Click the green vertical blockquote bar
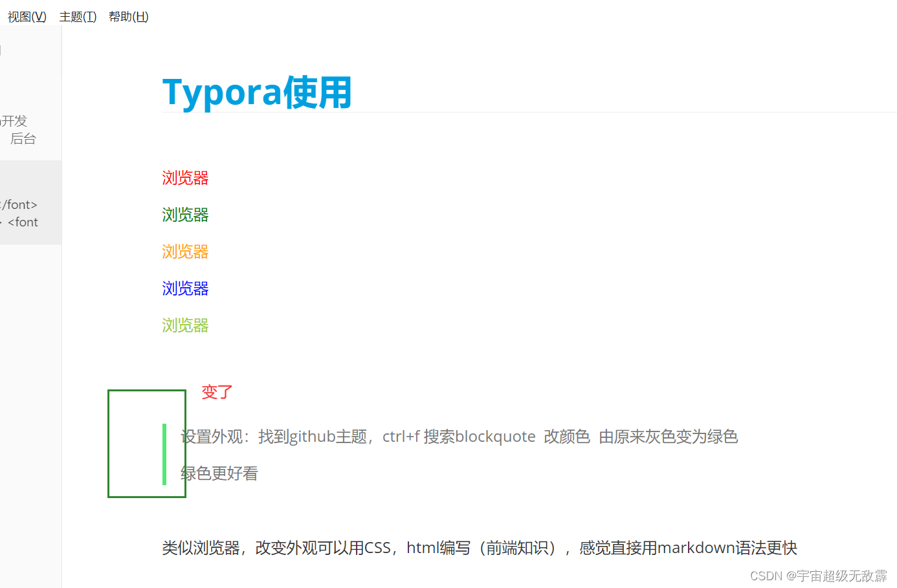Image resolution: width=897 pixels, height=588 pixels. [x=165, y=455]
